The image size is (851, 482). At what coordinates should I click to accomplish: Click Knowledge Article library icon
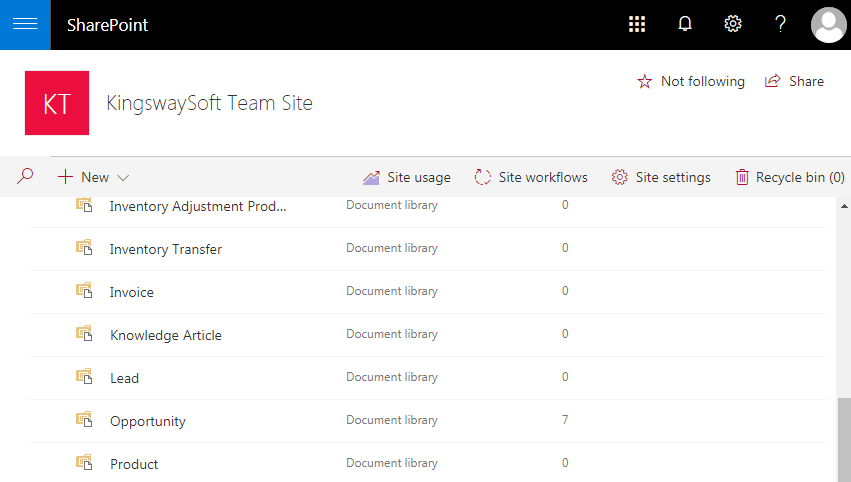point(84,333)
